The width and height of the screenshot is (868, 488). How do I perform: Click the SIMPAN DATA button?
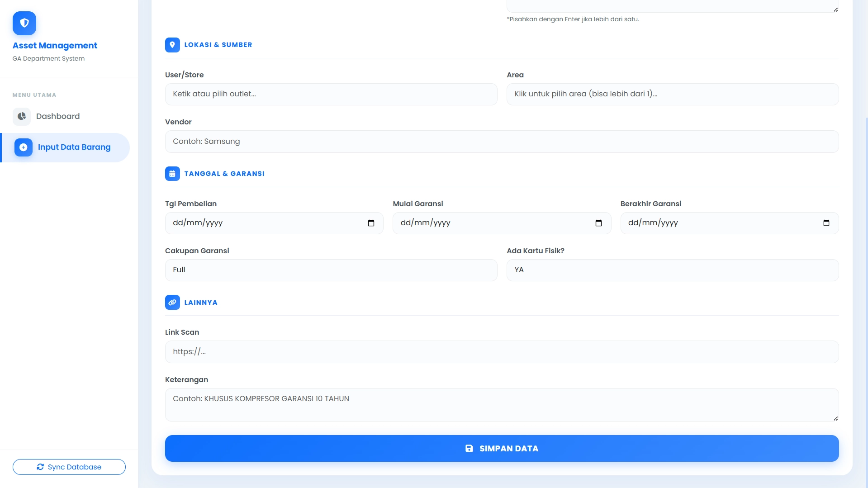(502, 448)
